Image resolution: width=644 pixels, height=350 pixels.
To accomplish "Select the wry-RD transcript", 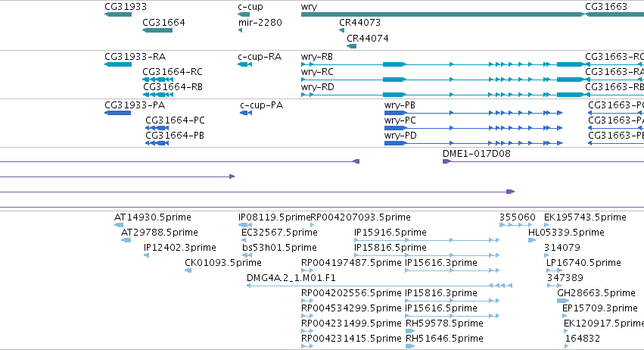I will click(x=443, y=95).
